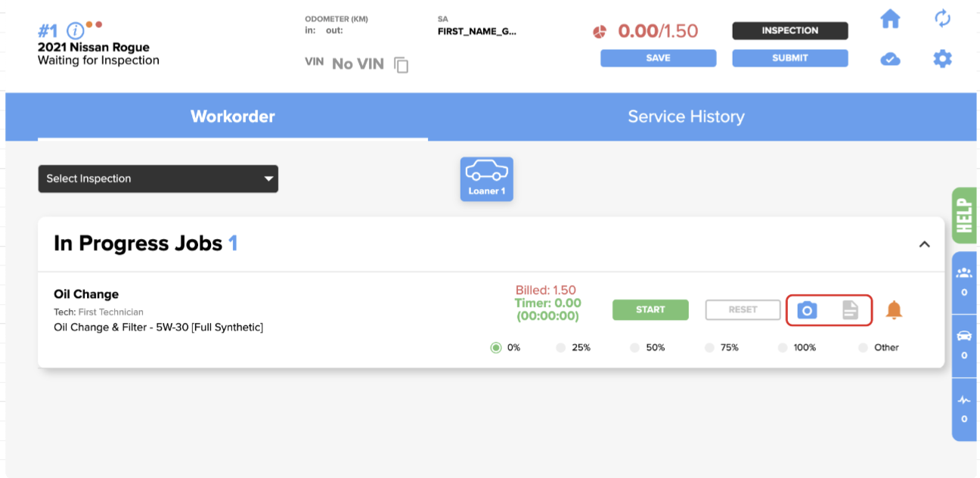Select the 25% progress radio button
This screenshot has width=980, height=478.
click(x=560, y=348)
